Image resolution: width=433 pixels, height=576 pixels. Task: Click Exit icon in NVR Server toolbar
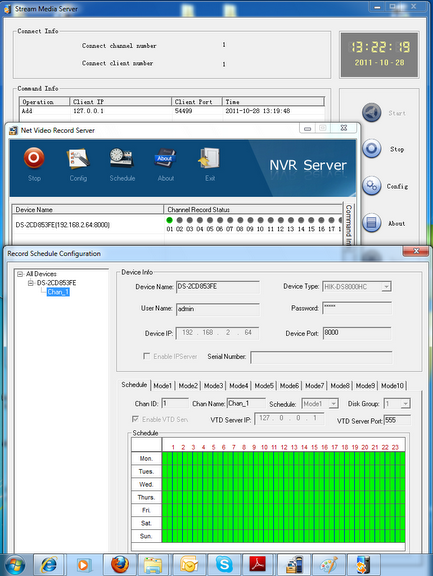(209, 158)
